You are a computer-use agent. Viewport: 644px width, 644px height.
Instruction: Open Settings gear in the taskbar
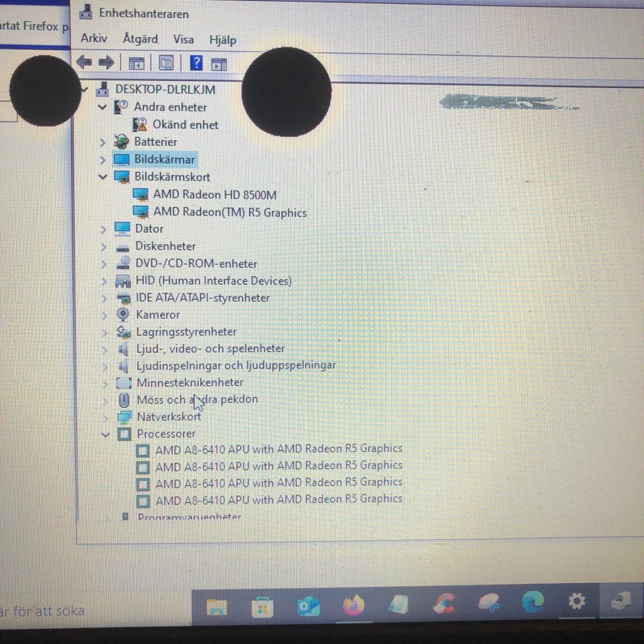click(577, 601)
